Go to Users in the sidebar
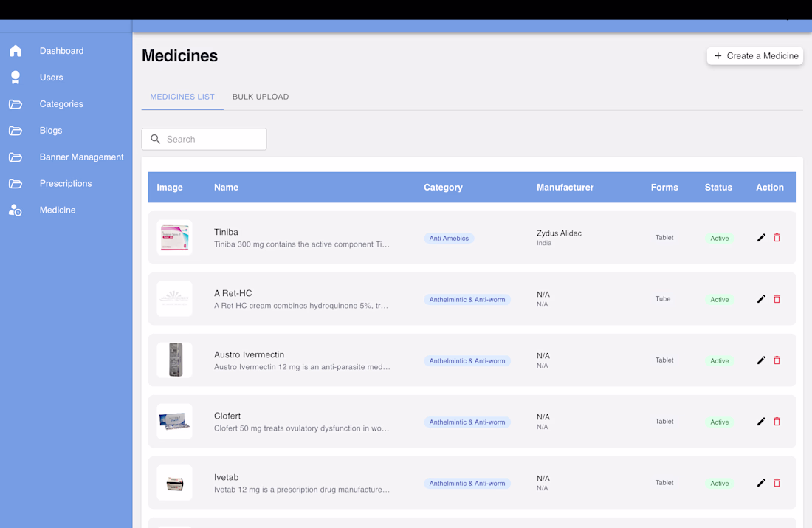The image size is (812, 528). coord(51,78)
